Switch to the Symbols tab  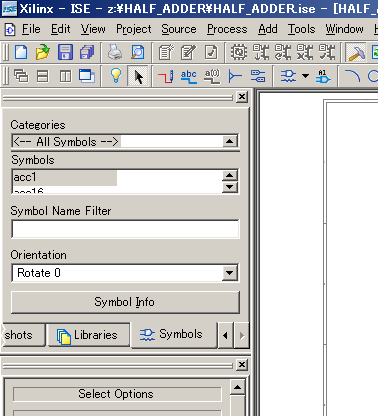[174, 335]
